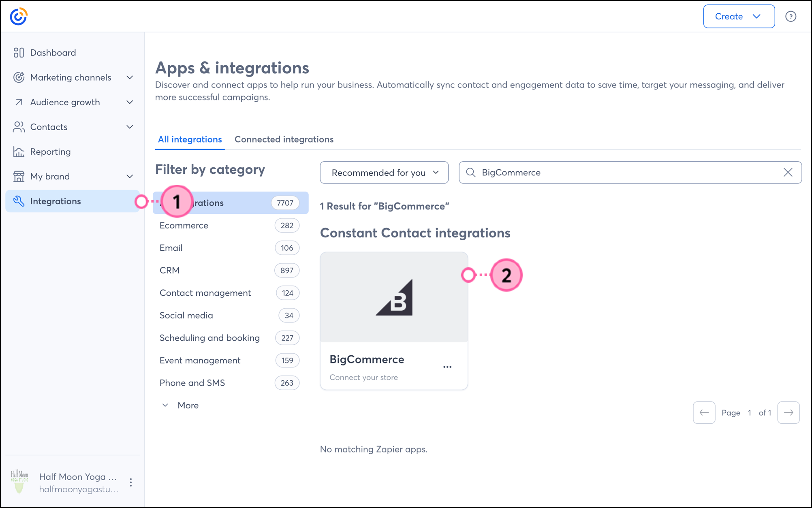The height and width of the screenshot is (508, 812).
Task: Open account options vertical dots menu
Action: pyautogui.click(x=130, y=482)
